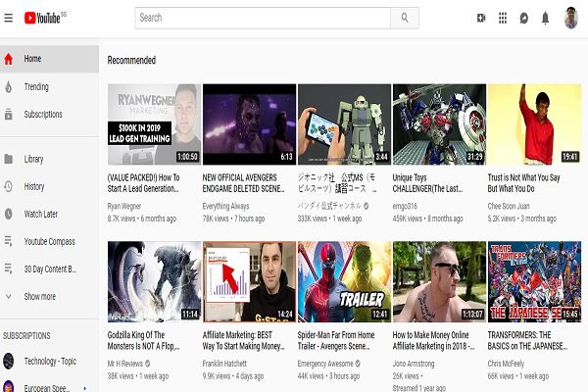Open Jono Armstrong channel name

pos(414,364)
